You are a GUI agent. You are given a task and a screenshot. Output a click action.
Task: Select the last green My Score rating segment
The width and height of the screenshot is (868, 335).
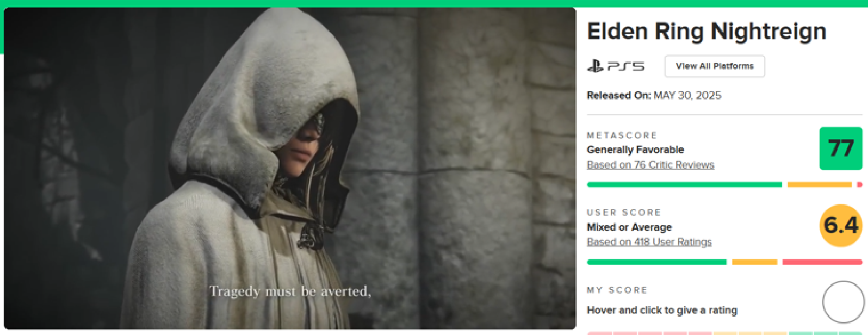[851, 333]
